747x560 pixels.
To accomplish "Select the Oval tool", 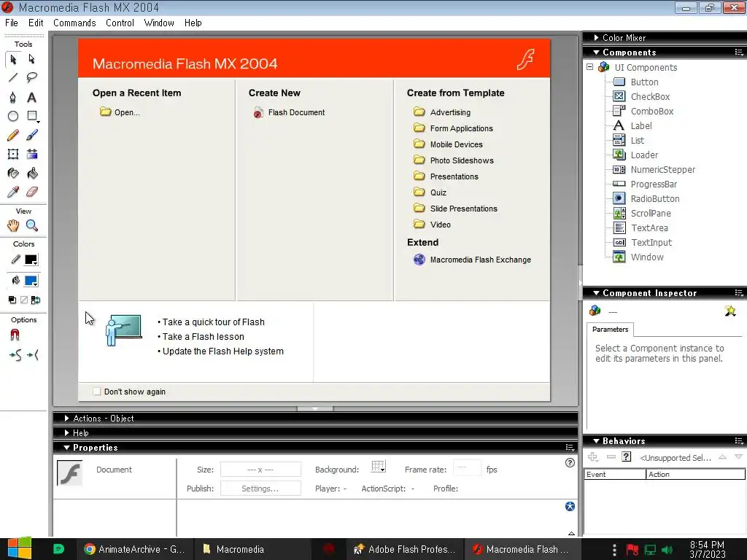I will 13,116.
